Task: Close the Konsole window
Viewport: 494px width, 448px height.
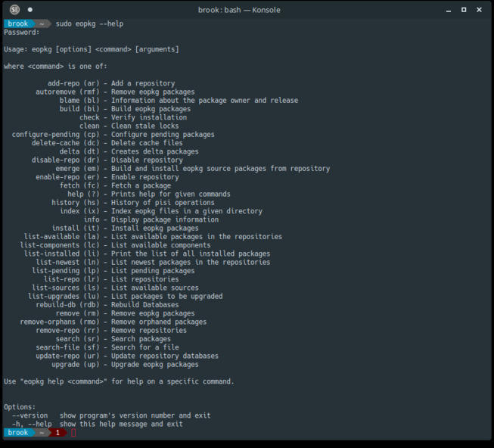Action: 479,10
